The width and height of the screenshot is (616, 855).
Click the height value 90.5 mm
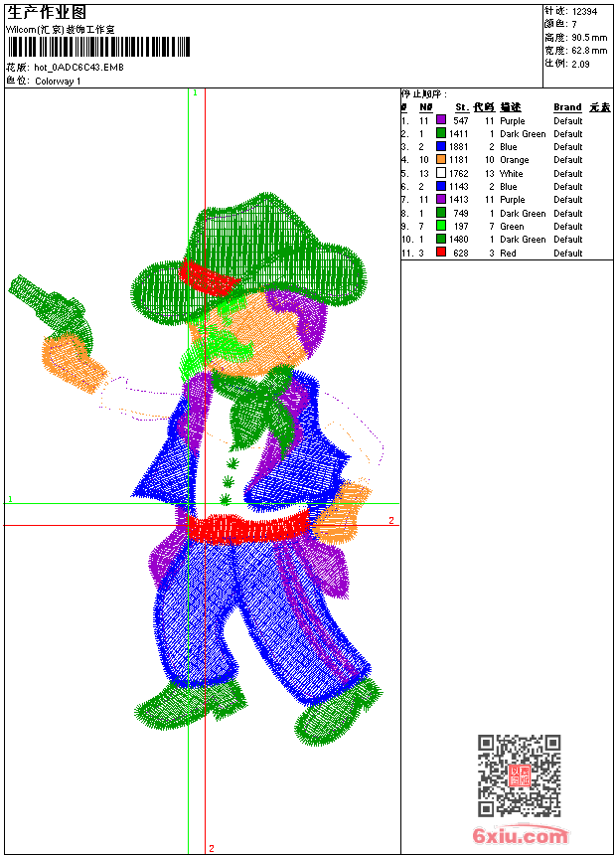pyautogui.click(x=589, y=37)
